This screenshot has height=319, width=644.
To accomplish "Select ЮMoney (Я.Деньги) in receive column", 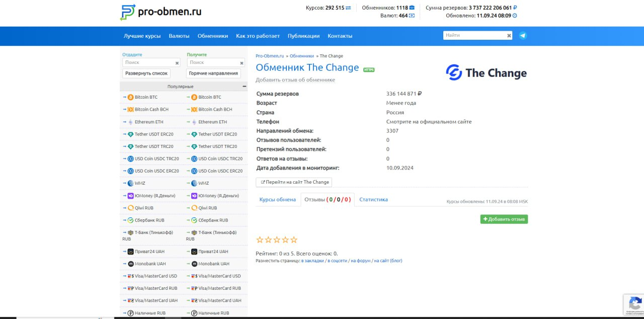I will tap(218, 196).
